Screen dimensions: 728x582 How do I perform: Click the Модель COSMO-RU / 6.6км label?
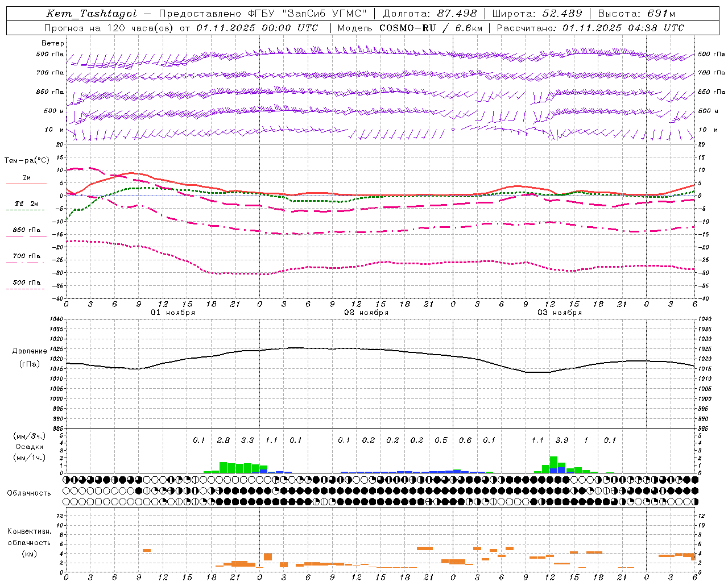coord(409,28)
